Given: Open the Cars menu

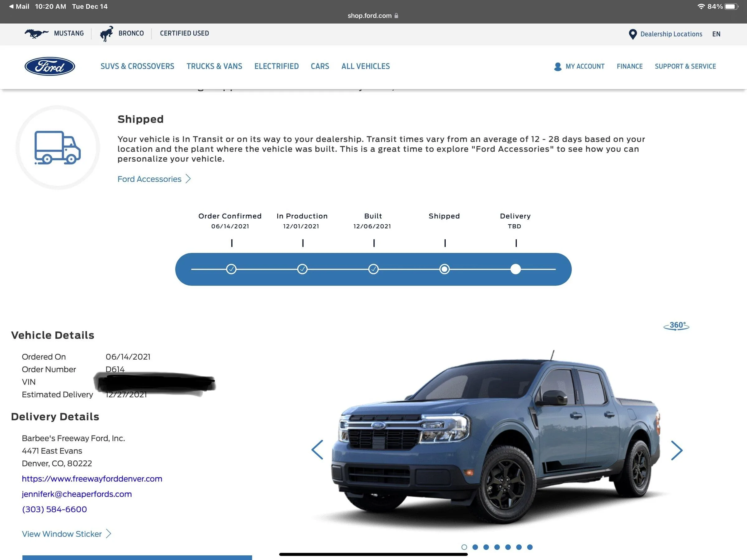Looking at the screenshot, I should 320,66.
